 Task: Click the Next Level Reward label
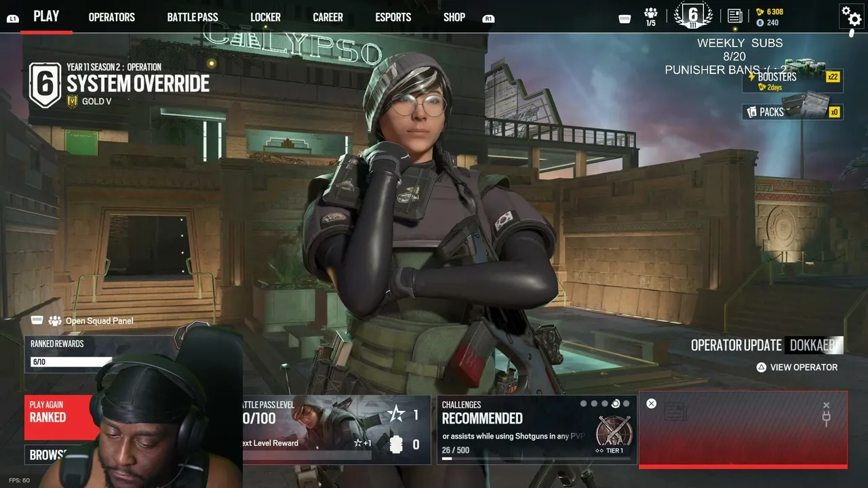(269, 443)
